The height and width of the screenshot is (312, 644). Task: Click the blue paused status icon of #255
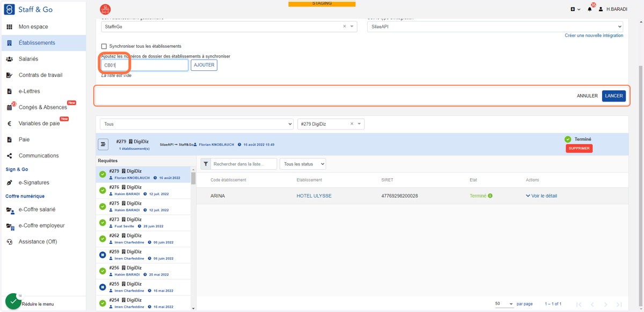pos(103,287)
